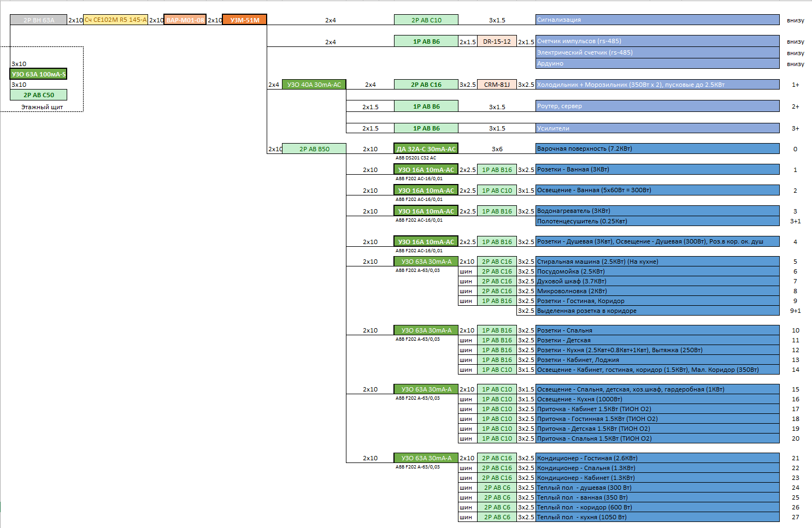Select the '2P AB C10' breaker cell at top
The width and height of the screenshot is (812, 528).
coord(426,20)
